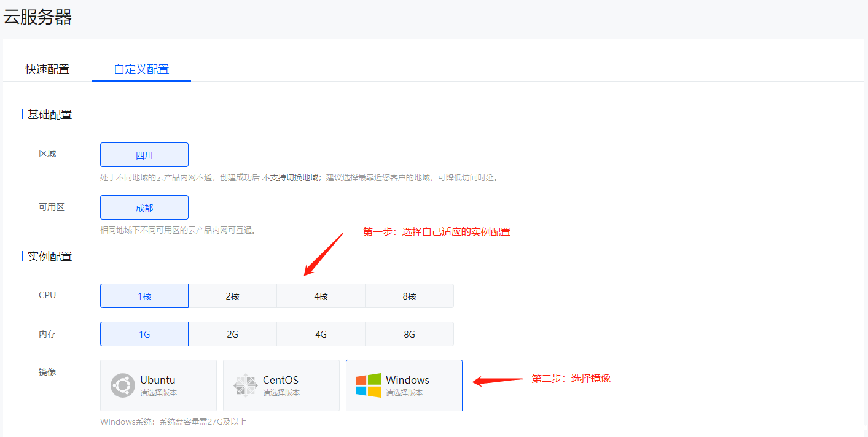
Task: Click the Ubuntu logo icon
Action: [x=122, y=385]
